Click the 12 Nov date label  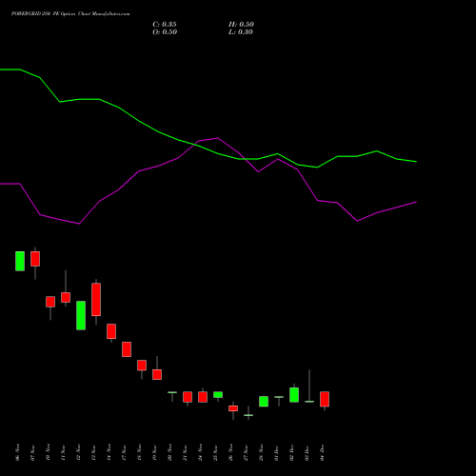click(78, 452)
